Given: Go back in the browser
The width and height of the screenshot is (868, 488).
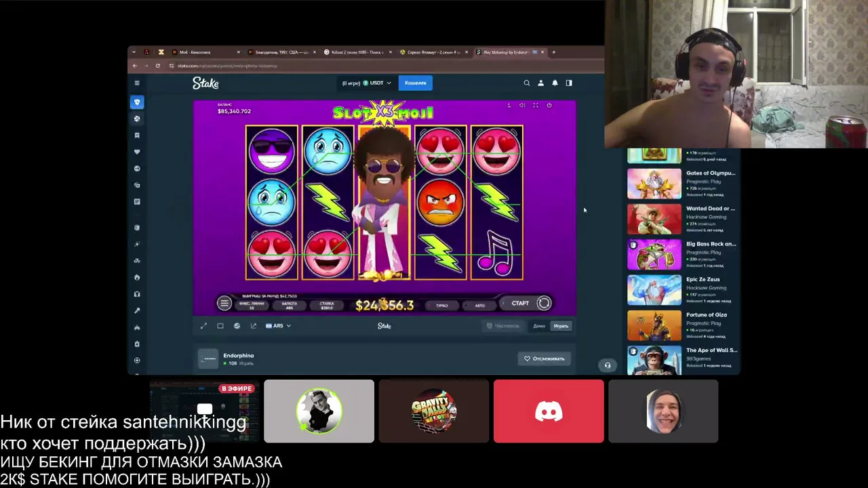Looking at the screenshot, I should [x=135, y=66].
